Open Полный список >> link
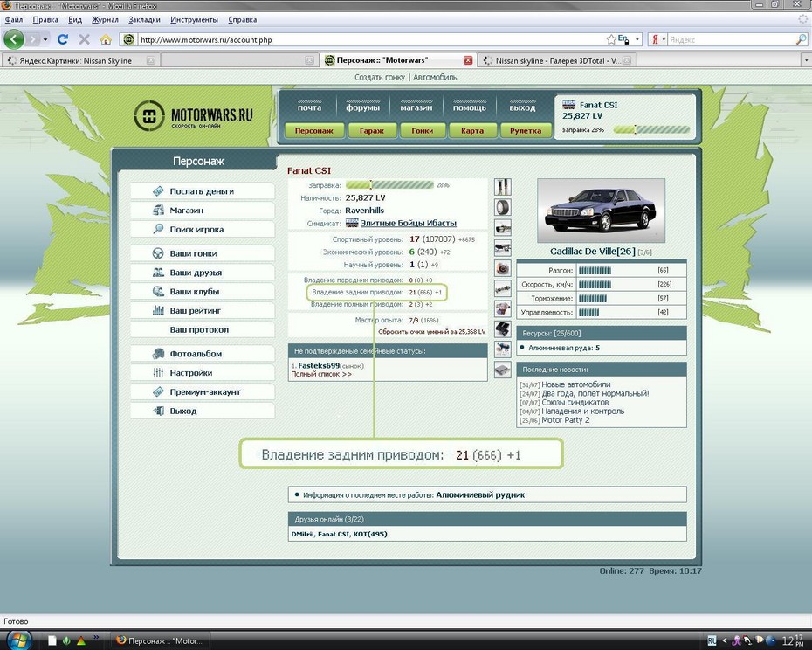The image size is (812, 650). click(x=321, y=374)
